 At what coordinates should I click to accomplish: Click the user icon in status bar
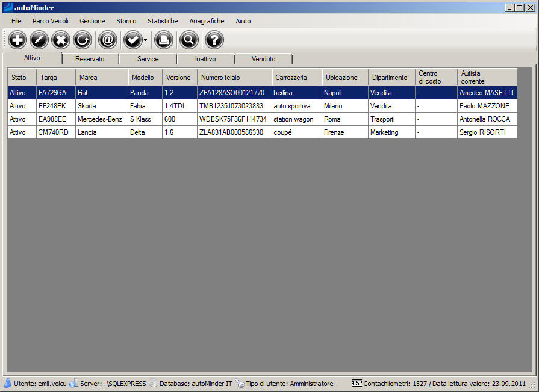(x=8, y=383)
